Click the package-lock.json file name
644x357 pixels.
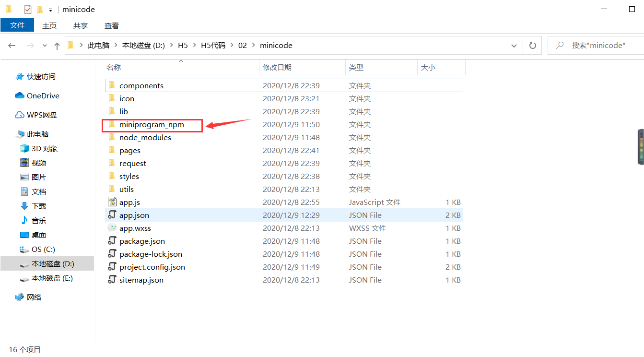pyautogui.click(x=151, y=254)
